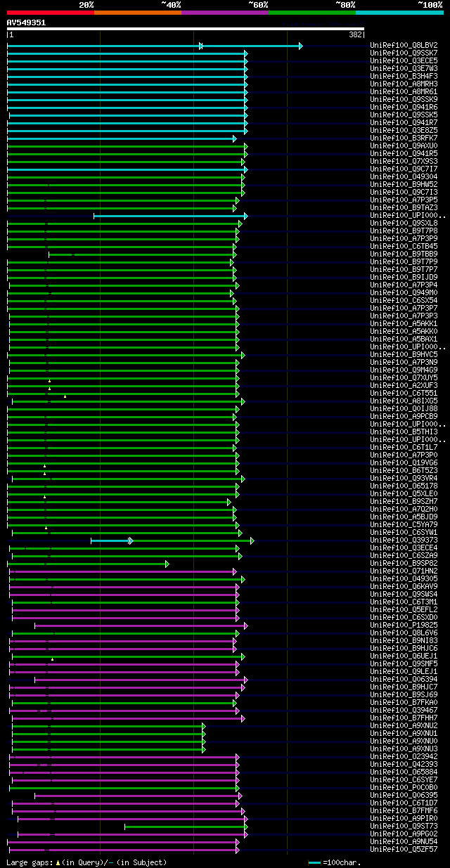Click the label UniRef100_Q9AXU0
The width and height of the screenshot is (450, 868).
click(404, 145)
